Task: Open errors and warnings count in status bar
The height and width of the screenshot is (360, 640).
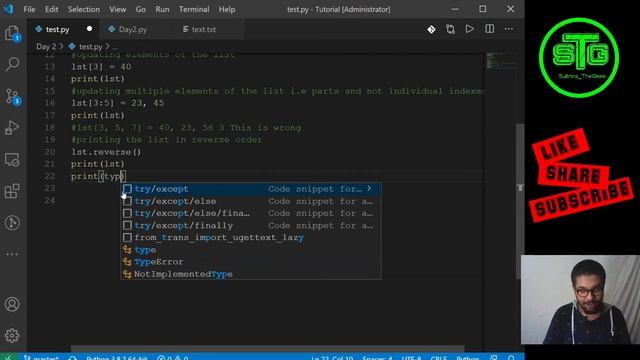Action: pos(173,358)
